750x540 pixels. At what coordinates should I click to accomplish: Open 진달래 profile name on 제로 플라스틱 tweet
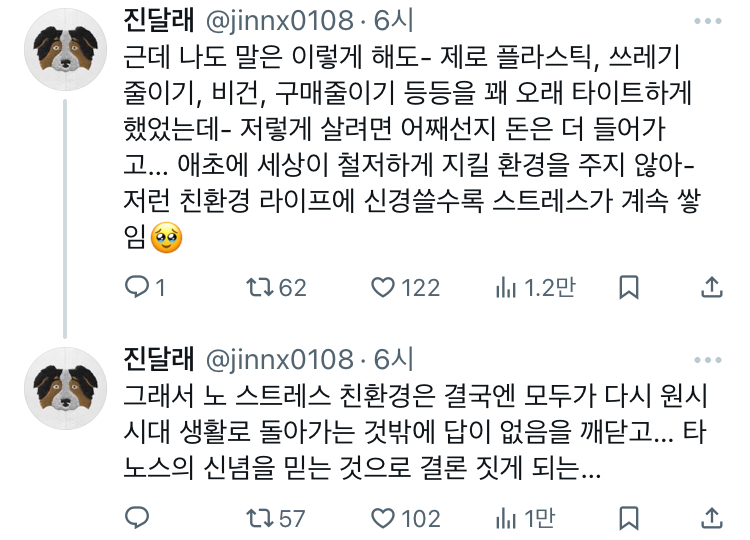[x=157, y=21]
